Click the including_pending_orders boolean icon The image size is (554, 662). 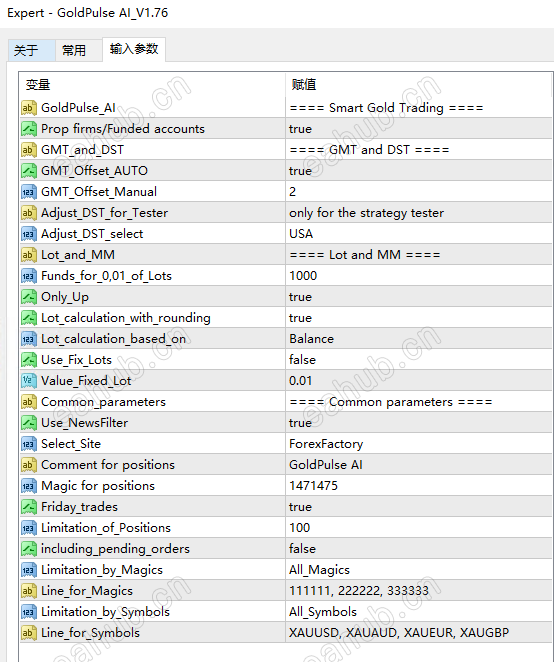click(29, 549)
